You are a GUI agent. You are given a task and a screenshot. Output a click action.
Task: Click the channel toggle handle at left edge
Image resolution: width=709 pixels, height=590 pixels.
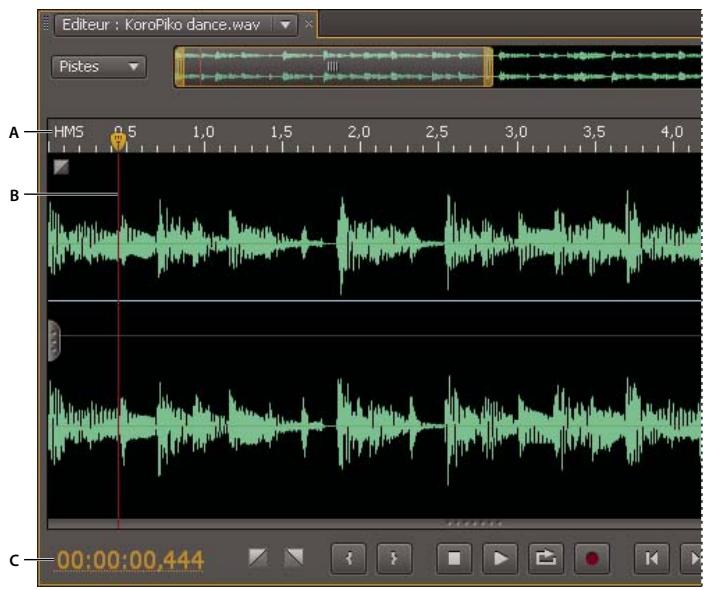point(54,341)
